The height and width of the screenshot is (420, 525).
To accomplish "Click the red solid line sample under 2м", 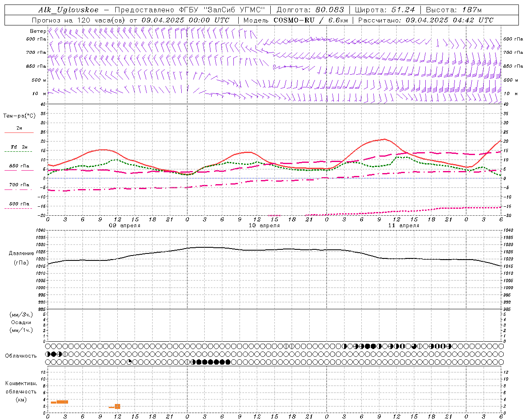I will (19, 132).
